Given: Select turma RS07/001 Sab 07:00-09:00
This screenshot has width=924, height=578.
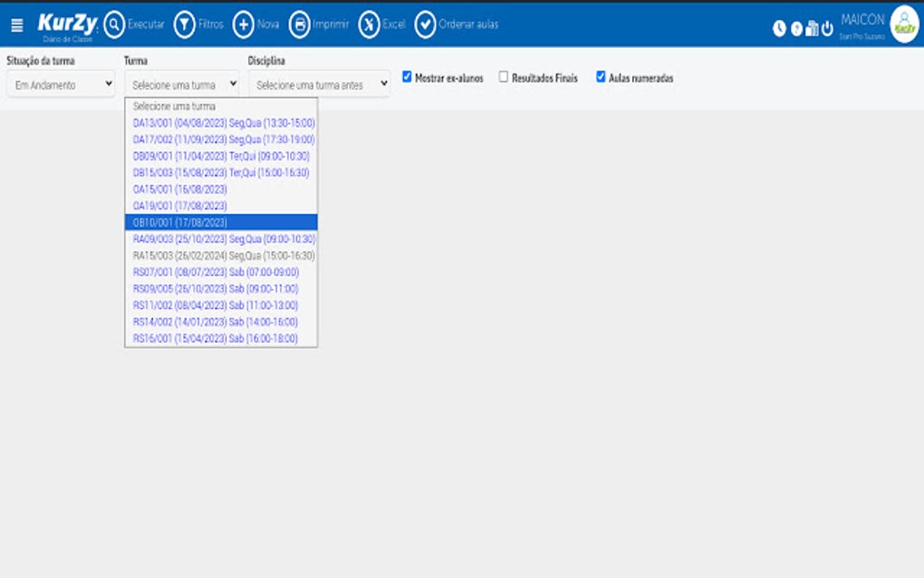Looking at the screenshot, I should (222, 270).
